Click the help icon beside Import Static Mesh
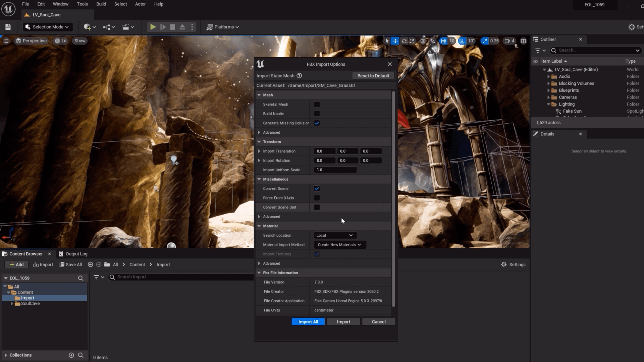This screenshot has height=362, width=644. 299,76
